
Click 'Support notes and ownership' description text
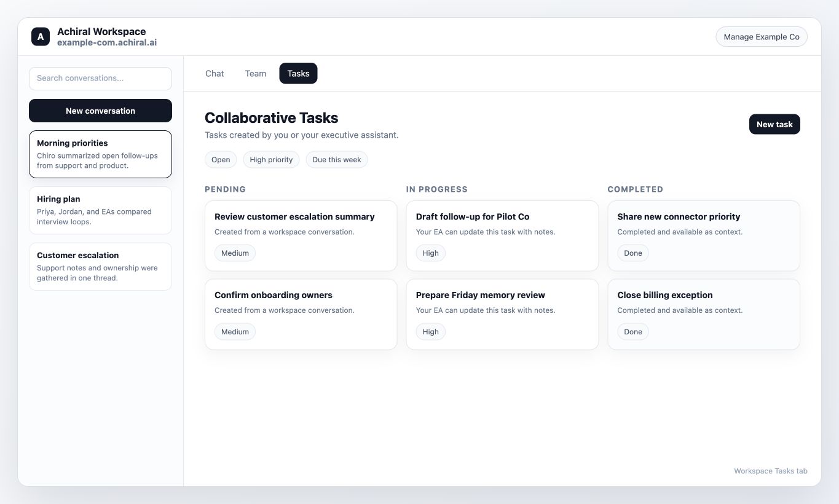pyautogui.click(x=97, y=273)
